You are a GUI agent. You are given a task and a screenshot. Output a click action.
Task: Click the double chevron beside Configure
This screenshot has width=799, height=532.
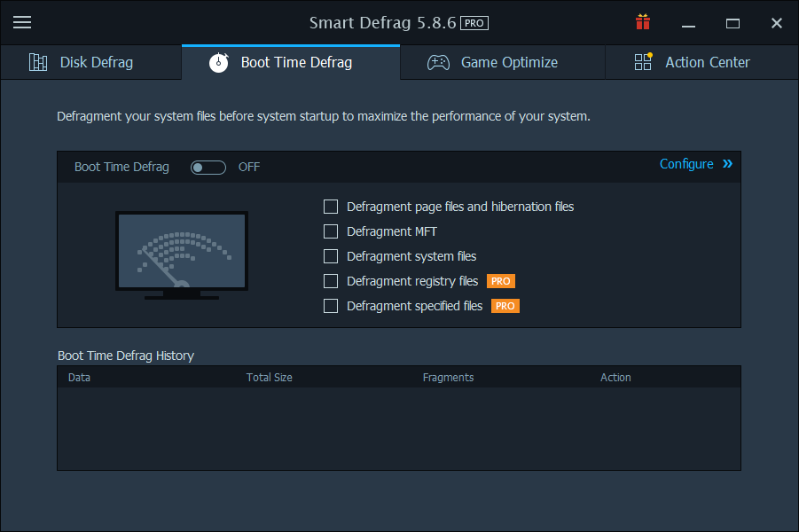point(728,163)
